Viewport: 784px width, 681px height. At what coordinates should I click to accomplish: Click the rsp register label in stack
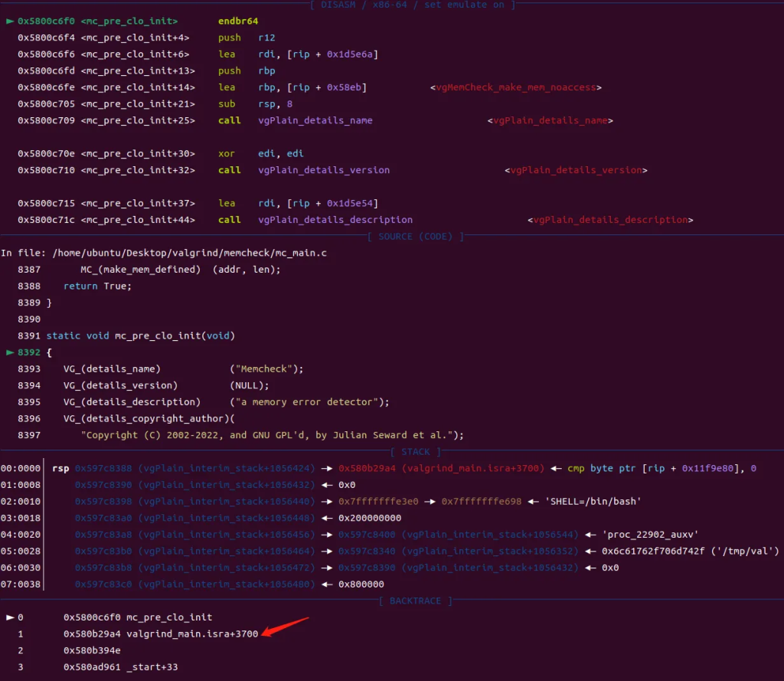click(x=60, y=468)
